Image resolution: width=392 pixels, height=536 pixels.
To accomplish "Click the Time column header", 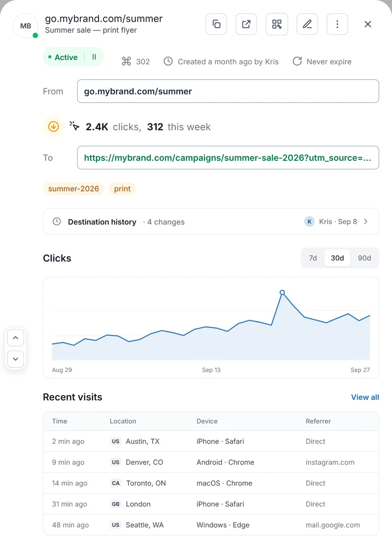I will pos(59,421).
